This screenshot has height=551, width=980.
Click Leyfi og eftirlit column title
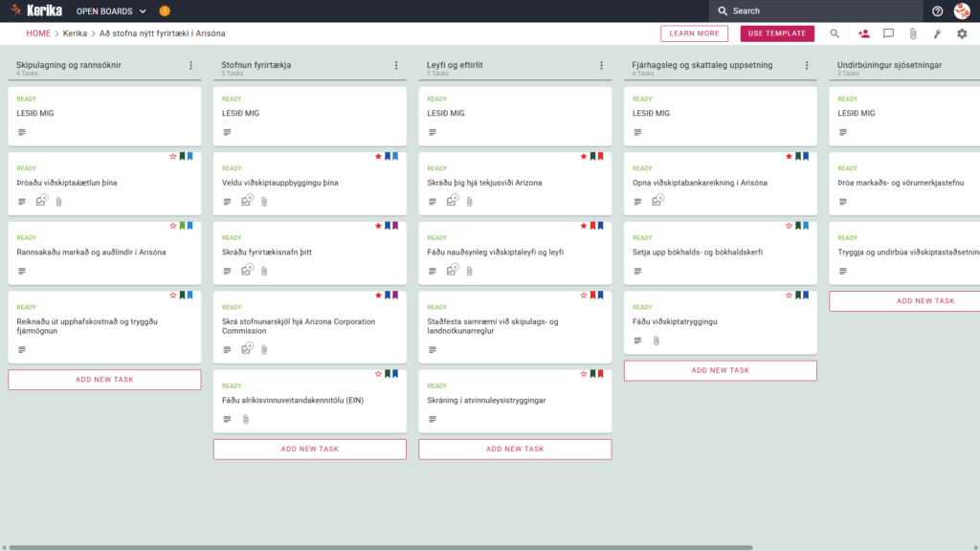455,65
